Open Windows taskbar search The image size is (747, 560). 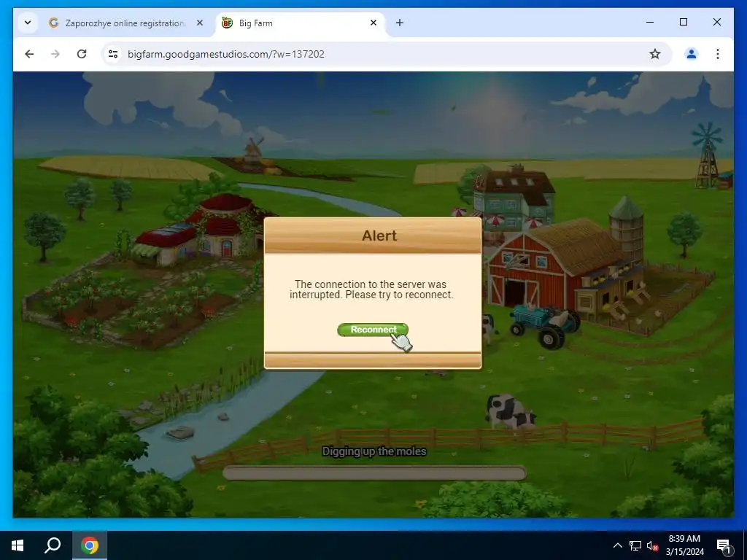coord(53,545)
